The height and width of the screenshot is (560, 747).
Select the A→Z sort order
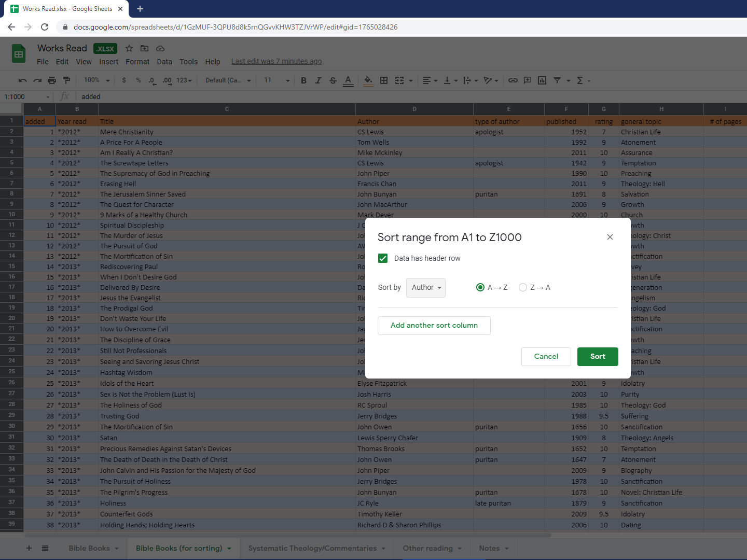480,287
